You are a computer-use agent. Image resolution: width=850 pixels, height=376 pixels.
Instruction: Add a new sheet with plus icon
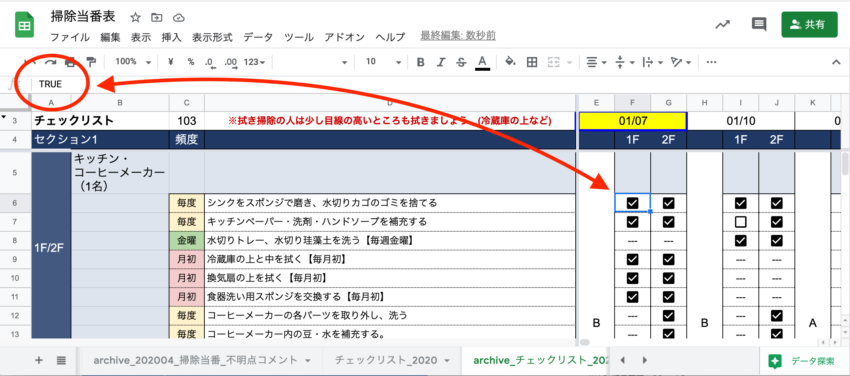[38, 361]
